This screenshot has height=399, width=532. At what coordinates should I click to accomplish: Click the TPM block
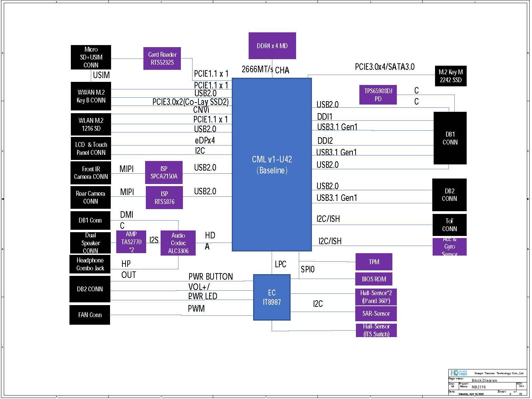tap(373, 262)
